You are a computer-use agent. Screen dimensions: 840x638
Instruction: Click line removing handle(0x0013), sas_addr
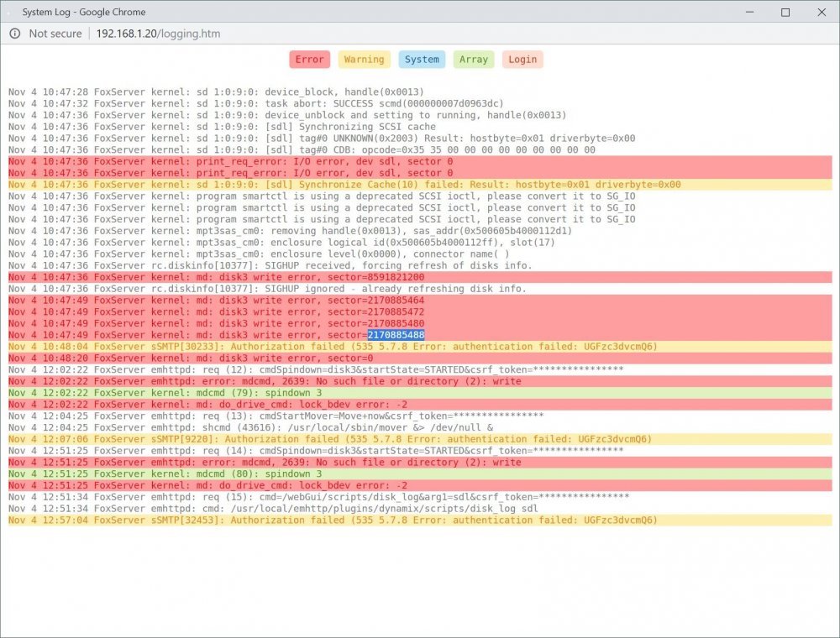(x=290, y=231)
